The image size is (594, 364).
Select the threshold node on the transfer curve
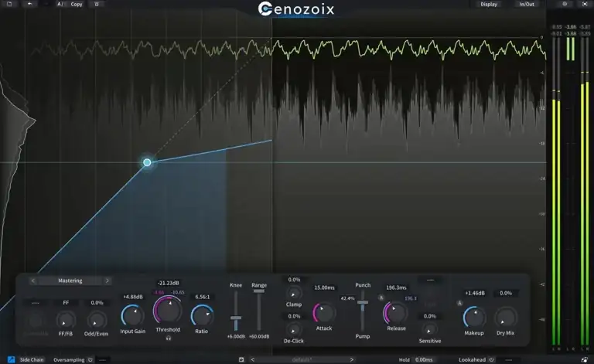[147, 162]
